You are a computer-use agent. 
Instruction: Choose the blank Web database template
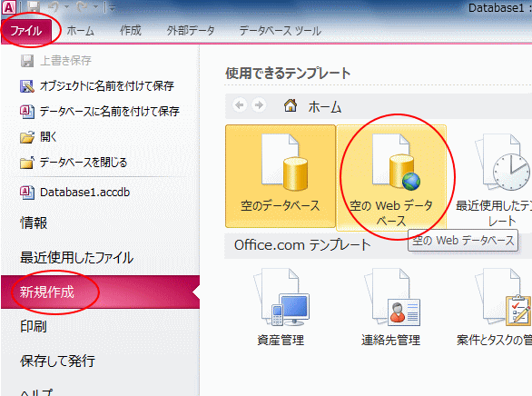tap(391, 177)
